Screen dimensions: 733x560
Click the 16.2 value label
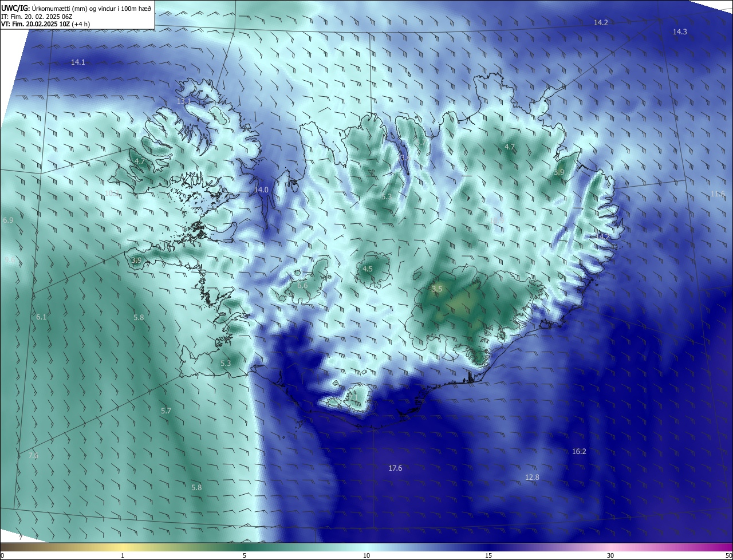[579, 452]
